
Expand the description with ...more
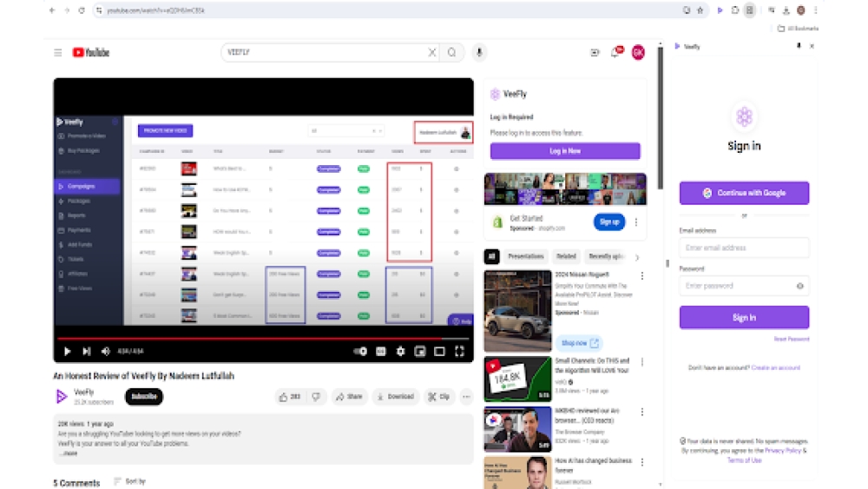pos(69,453)
